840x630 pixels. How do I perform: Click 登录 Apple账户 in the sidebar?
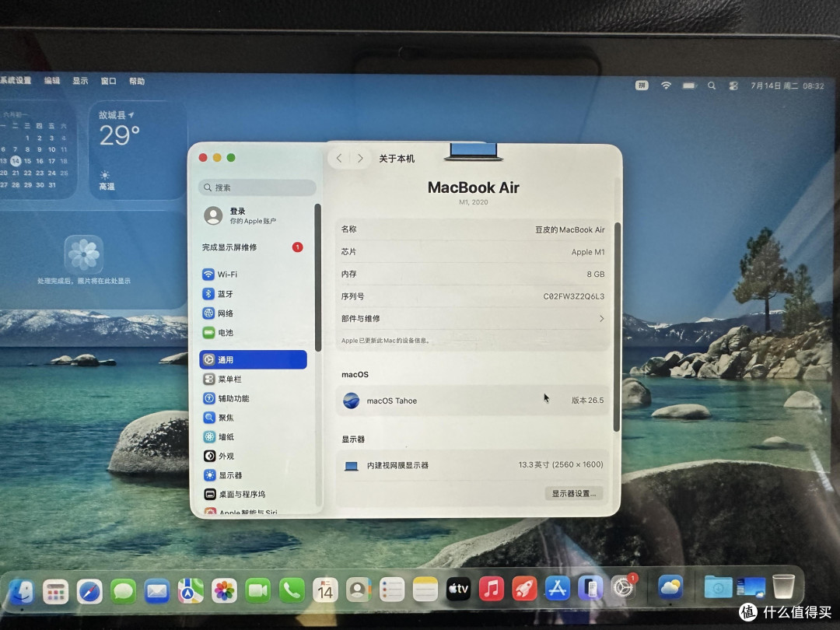(253, 215)
